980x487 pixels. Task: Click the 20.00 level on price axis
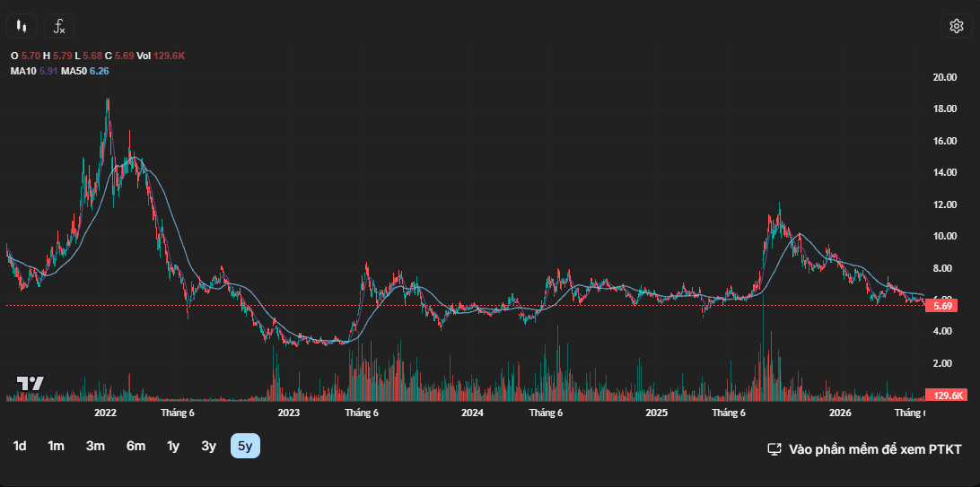click(x=944, y=77)
